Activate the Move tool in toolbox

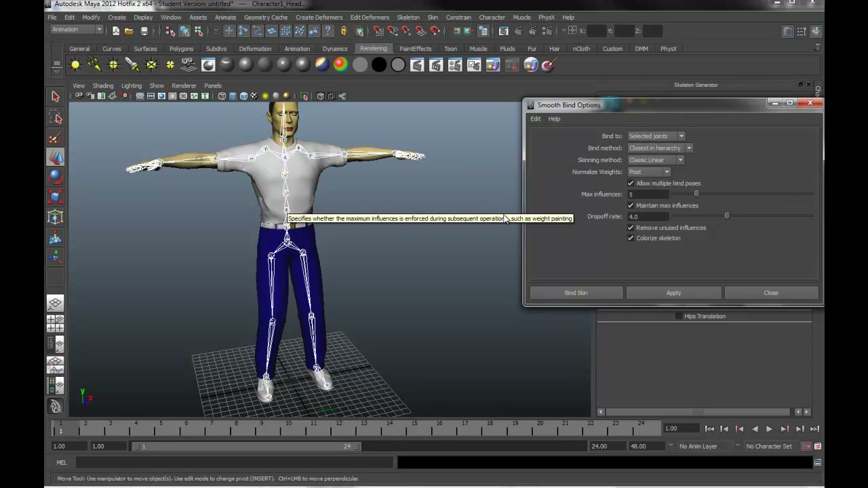[56, 158]
